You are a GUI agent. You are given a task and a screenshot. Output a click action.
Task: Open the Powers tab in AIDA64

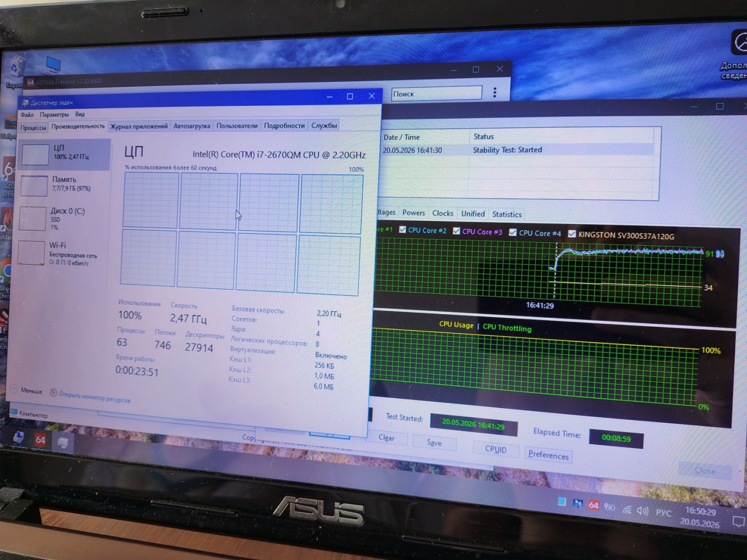point(414,213)
